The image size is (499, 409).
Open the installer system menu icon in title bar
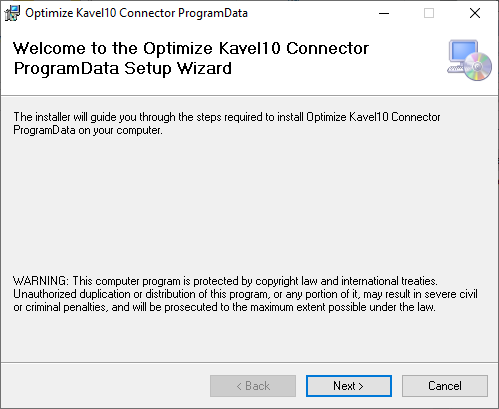pyautogui.click(x=12, y=13)
